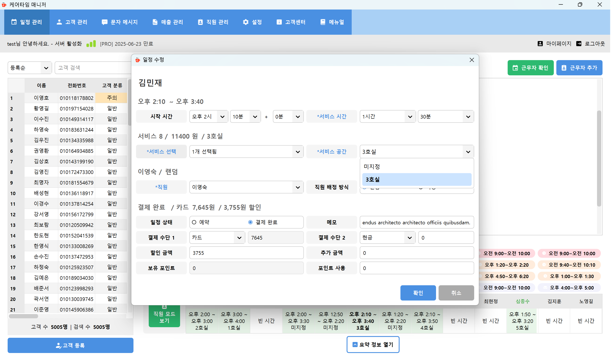Click the server signal strength icon
The height and width of the screenshot is (364, 611).
coord(91,43)
